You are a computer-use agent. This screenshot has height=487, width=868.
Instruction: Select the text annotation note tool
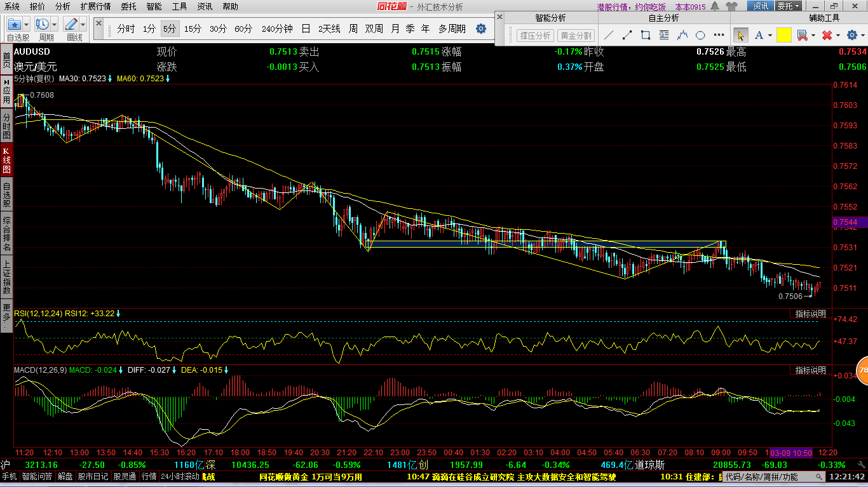[664, 35]
